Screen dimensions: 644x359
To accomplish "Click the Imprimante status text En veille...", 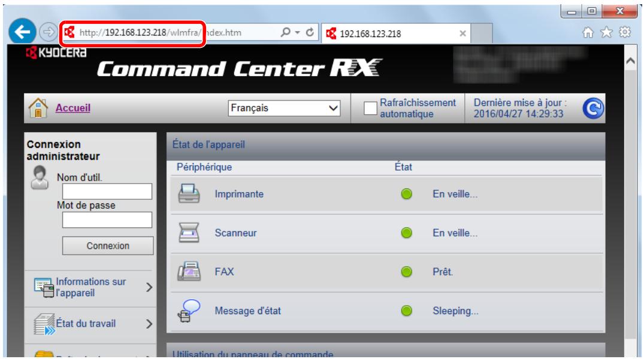I will [455, 194].
